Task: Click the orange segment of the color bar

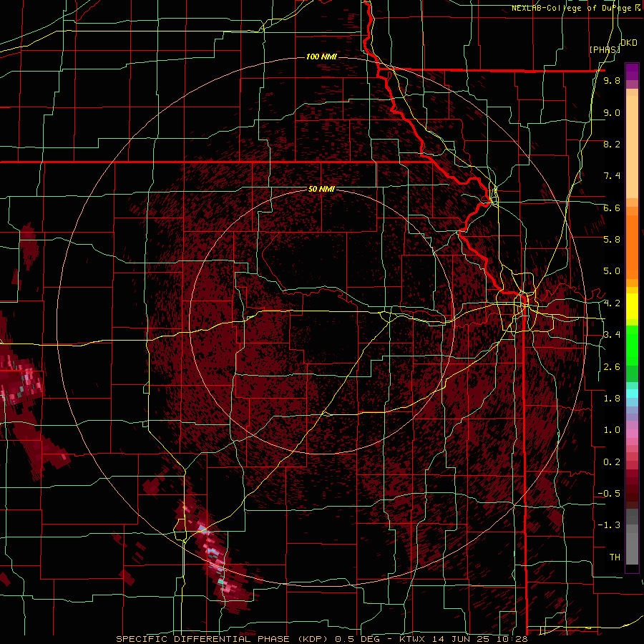Action: (632, 243)
